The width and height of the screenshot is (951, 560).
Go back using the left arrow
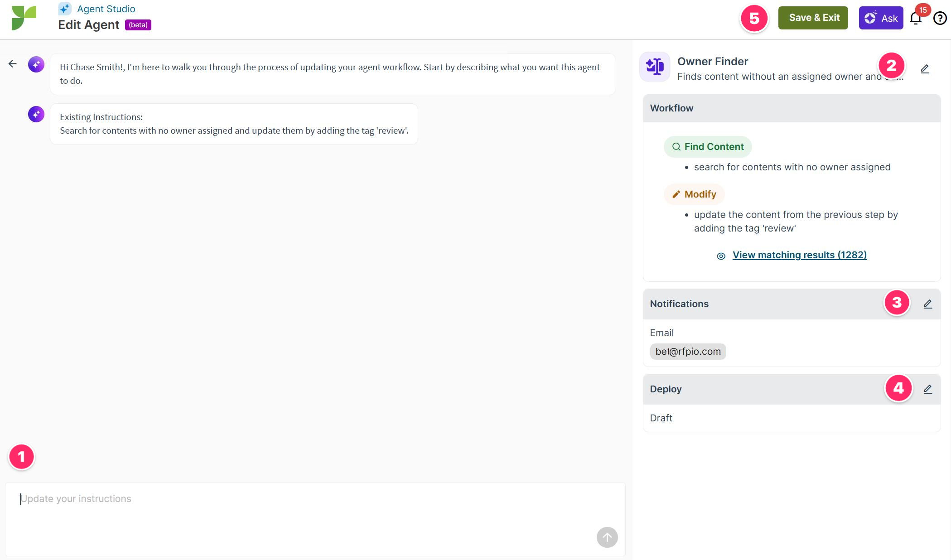(13, 64)
